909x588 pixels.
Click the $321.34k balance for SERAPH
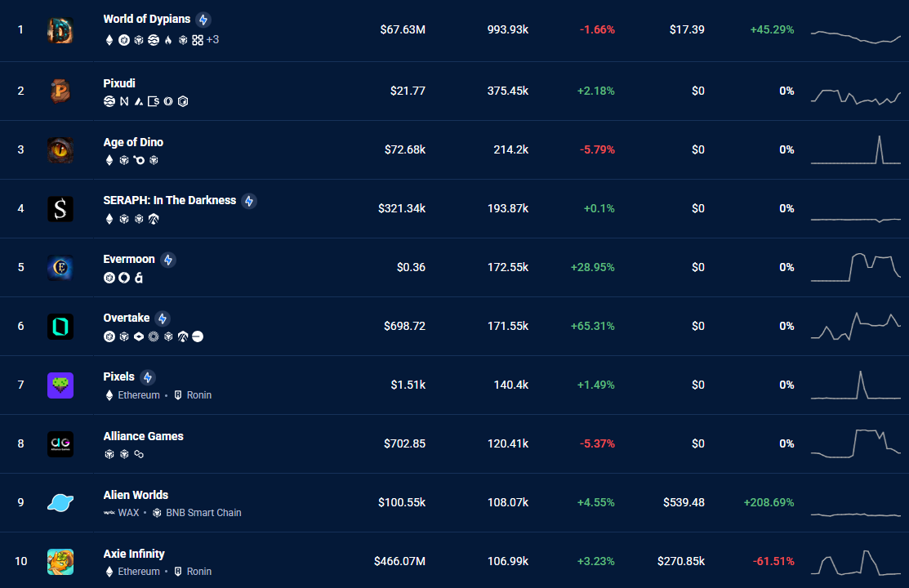pyautogui.click(x=402, y=208)
